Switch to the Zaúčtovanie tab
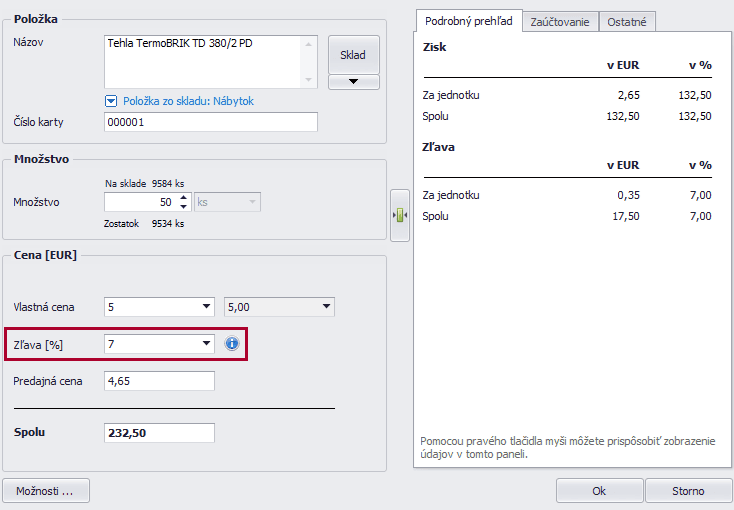Image resolution: width=734 pixels, height=510 pixels. (x=560, y=22)
